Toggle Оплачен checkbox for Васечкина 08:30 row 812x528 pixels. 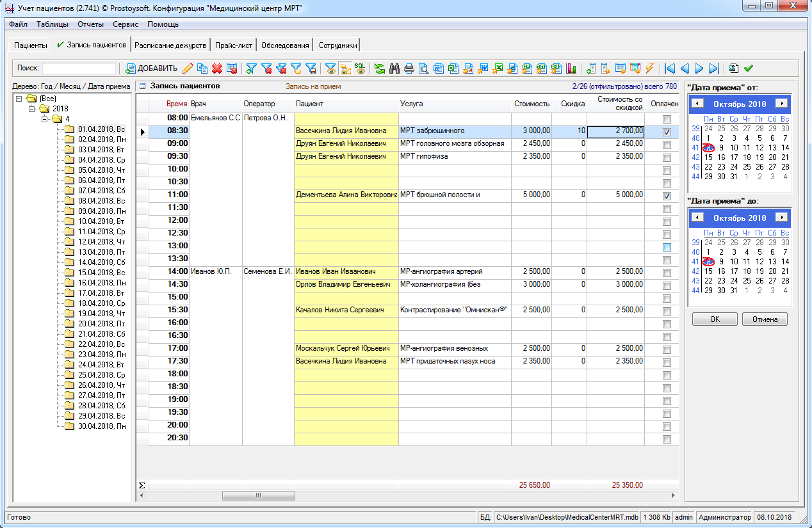click(667, 132)
